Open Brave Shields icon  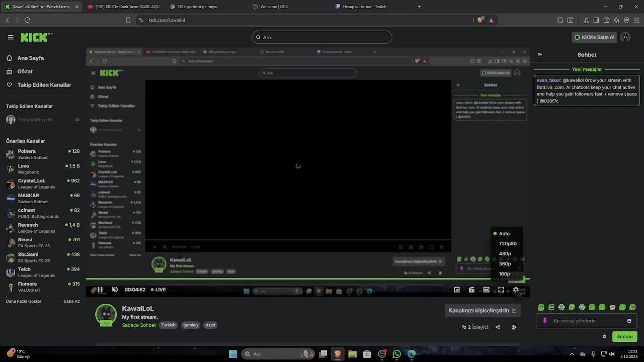480,20
